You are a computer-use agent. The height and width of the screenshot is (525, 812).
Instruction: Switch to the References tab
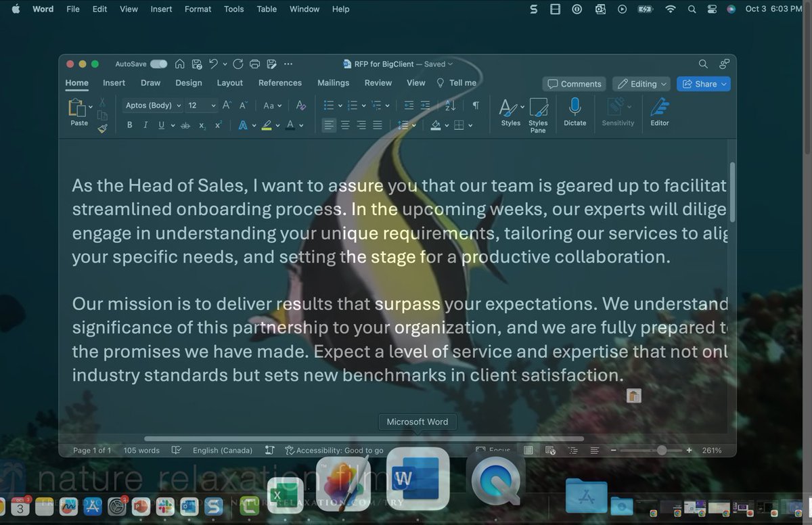[280, 83]
